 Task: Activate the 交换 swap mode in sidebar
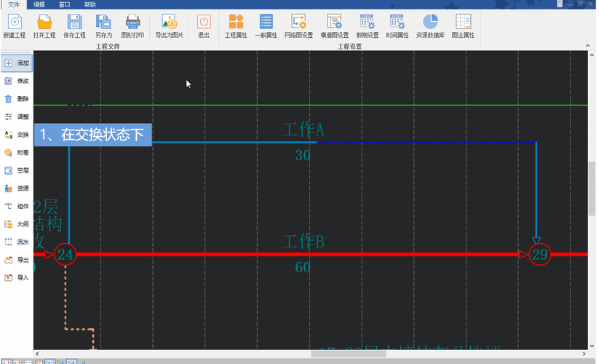click(17, 135)
